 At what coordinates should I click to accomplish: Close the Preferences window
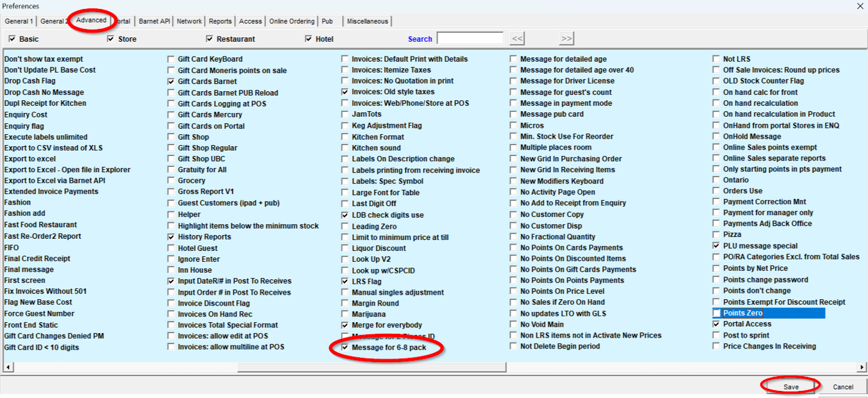tap(860, 6)
